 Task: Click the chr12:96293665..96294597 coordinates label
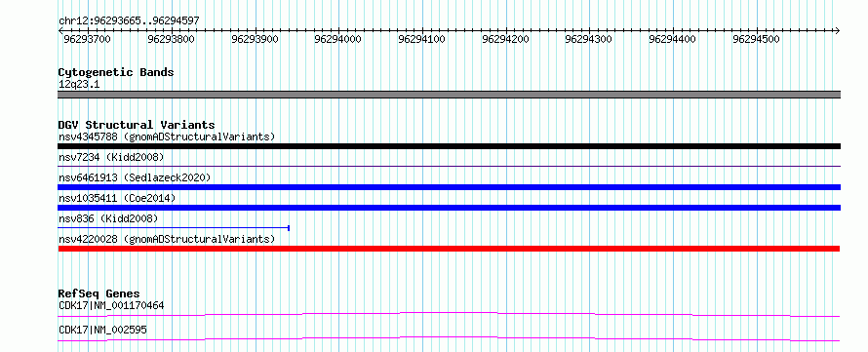129,21
